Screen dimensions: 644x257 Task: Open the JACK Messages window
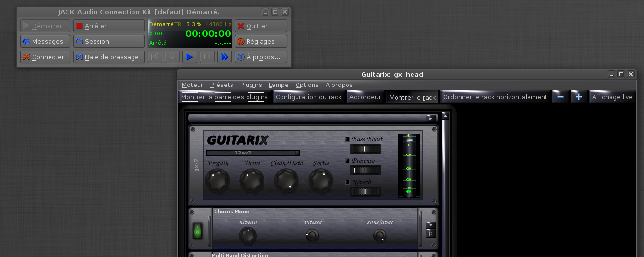(x=46, y=41)
